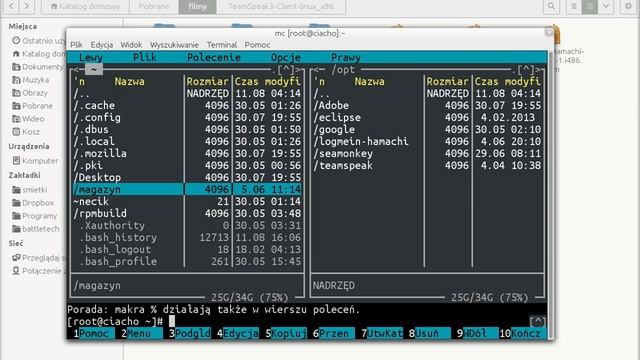Select the /.mozilla directory row

[187, 153]
